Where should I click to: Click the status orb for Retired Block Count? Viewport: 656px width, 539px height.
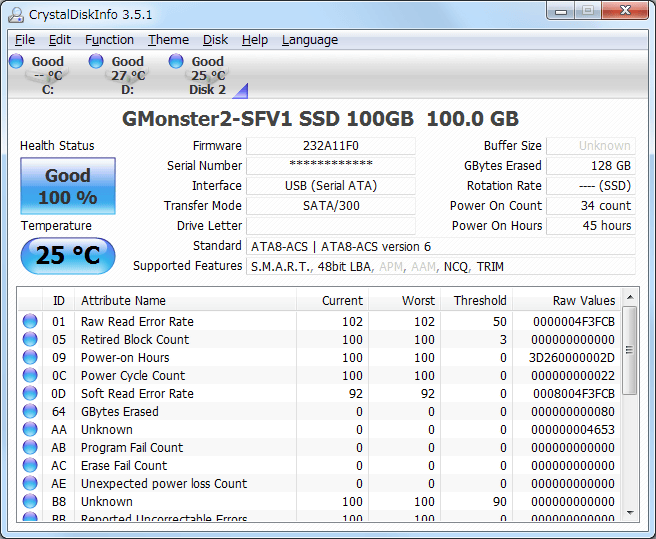(30, 339)
